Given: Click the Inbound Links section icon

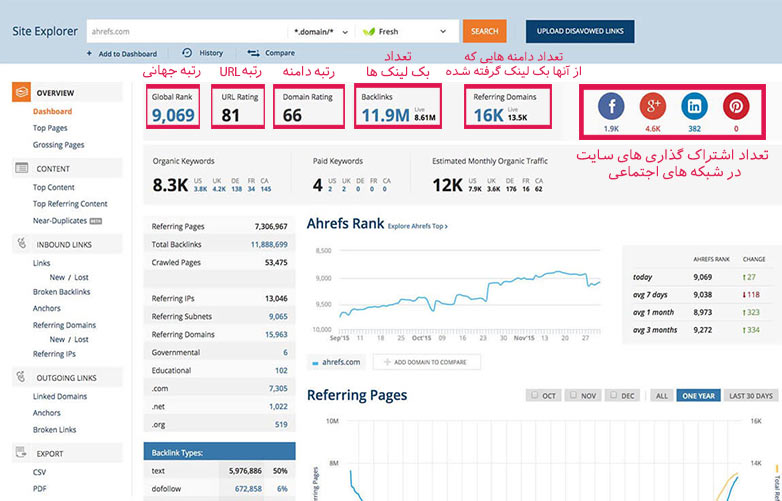Looking at the screenshot, I should pyautogui.click(x=21, y=244).
